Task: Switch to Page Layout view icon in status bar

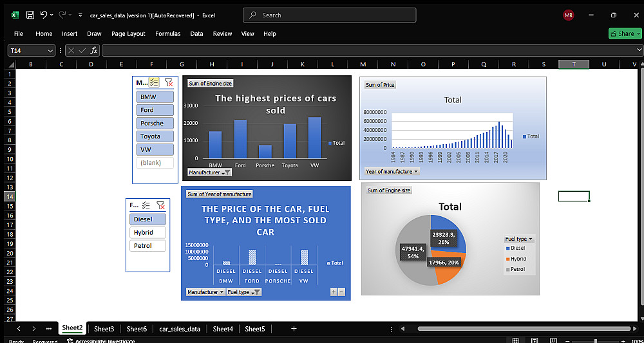Action: tap(535, 341)
